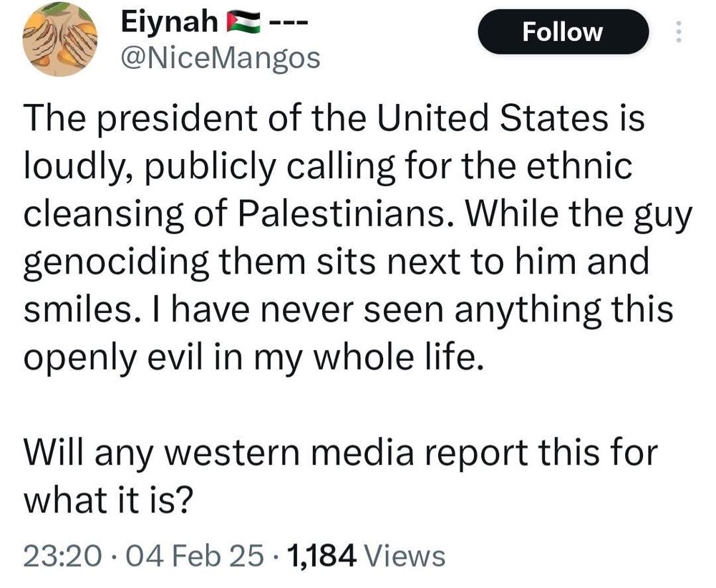Open the mango hands profile picture

(60, 39)
